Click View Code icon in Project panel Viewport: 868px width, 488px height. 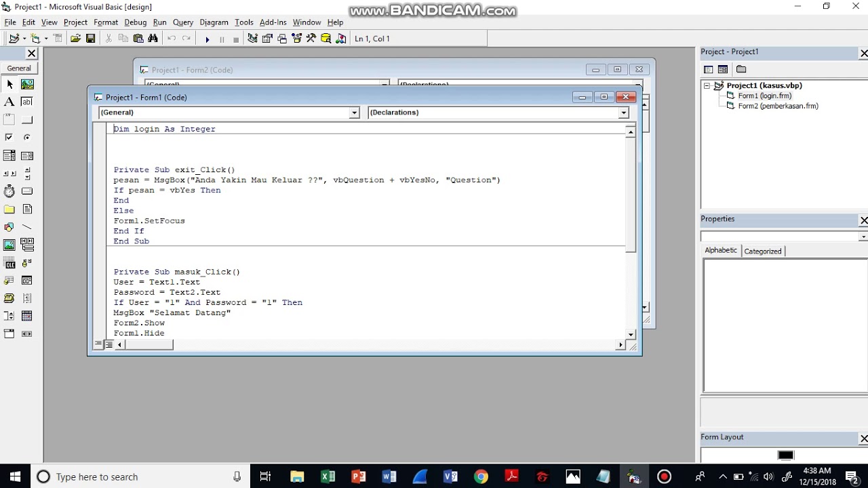tap(708, 69)
